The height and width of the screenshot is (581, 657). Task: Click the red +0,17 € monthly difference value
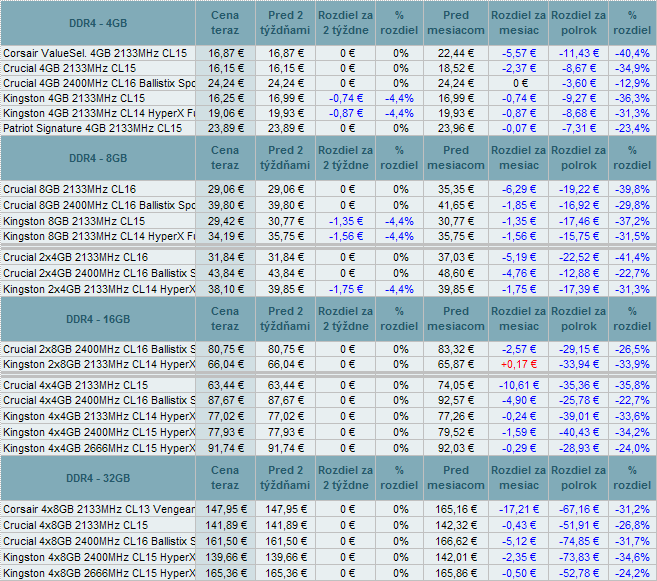(x=519, y=364)
